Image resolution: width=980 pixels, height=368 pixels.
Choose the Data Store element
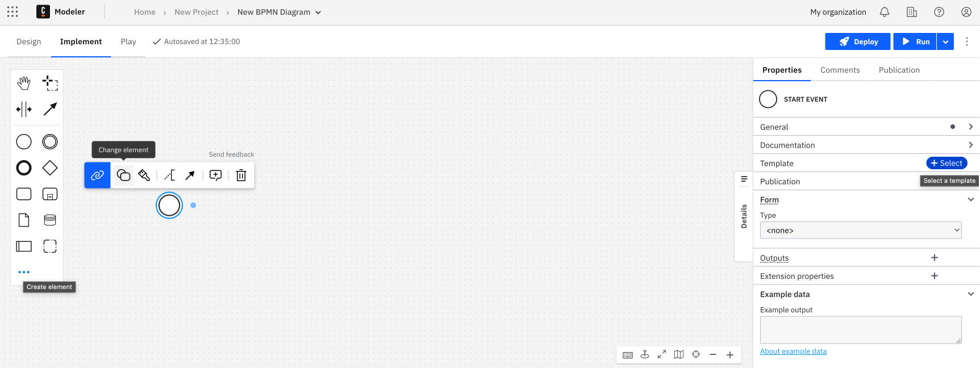[50, 220]
